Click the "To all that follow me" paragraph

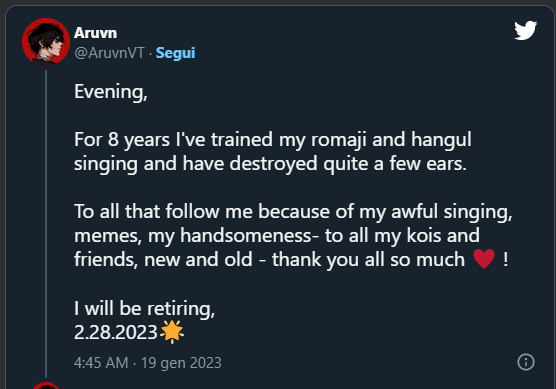[293, 235]
